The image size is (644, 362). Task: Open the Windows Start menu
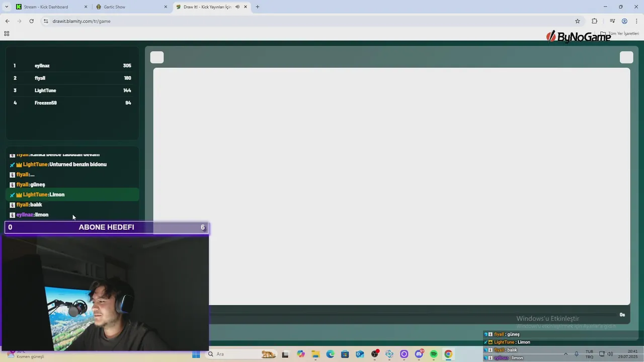tap(196, 354)
